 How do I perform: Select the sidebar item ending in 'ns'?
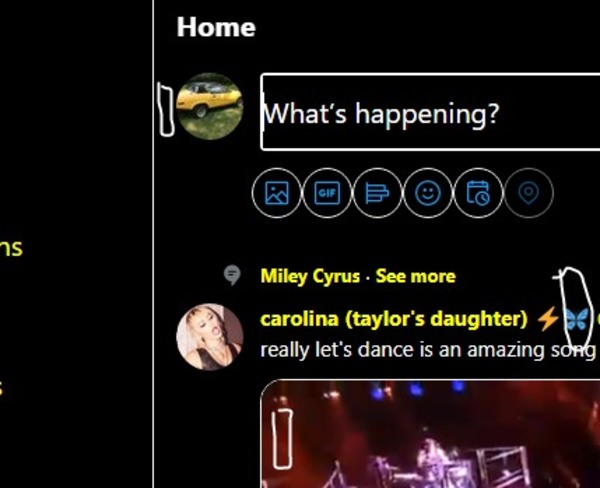pos(11,248)
